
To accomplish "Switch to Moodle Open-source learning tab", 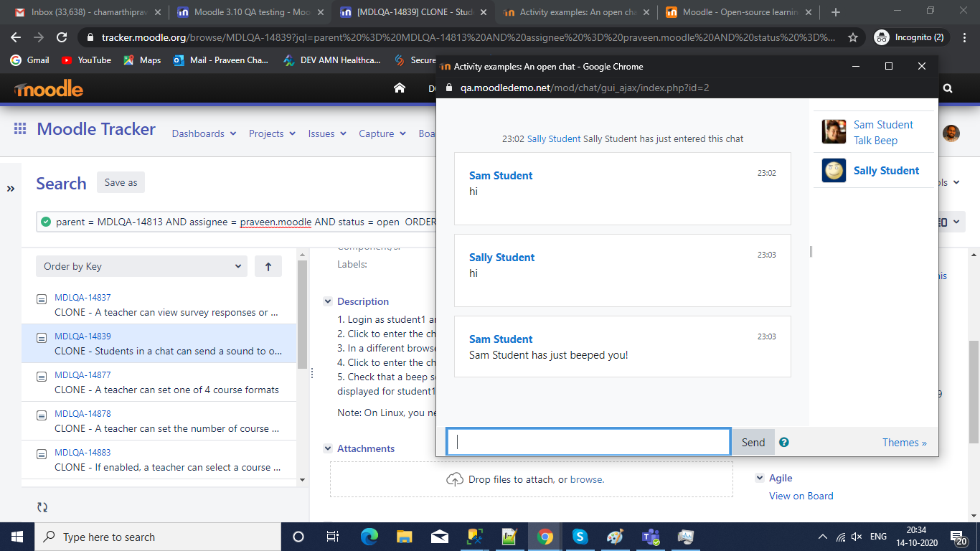I will pos(739,12).
